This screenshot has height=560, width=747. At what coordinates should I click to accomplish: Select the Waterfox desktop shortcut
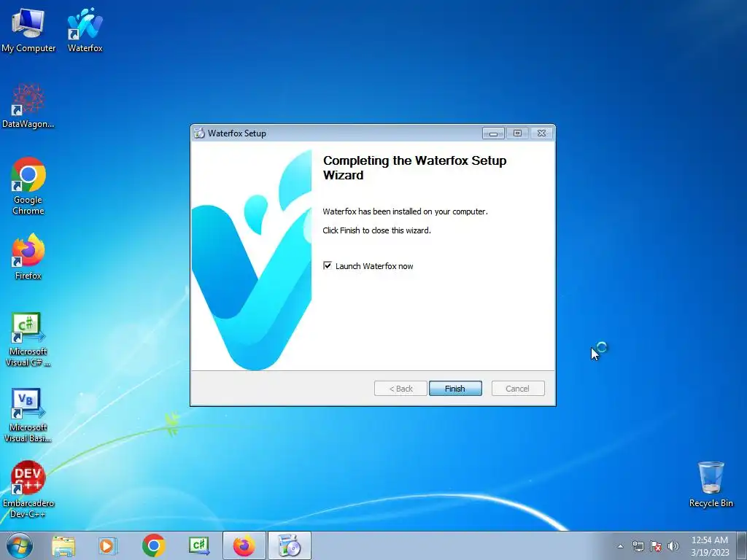[x=85, y=31]
